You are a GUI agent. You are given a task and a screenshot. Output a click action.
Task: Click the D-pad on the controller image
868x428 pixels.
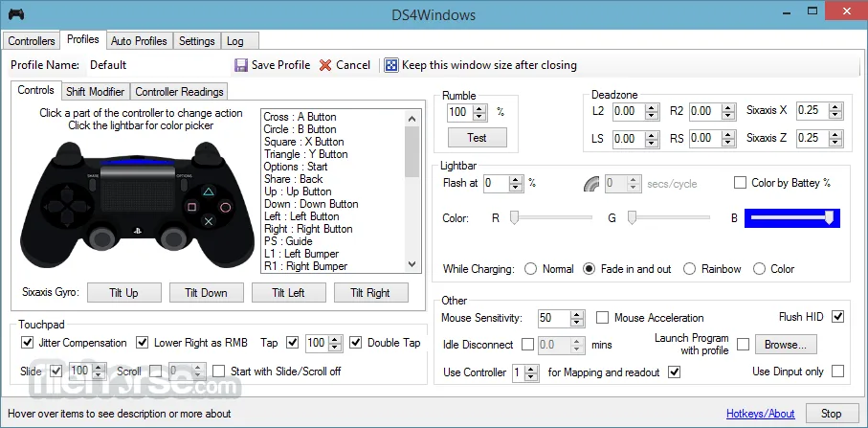67,208
